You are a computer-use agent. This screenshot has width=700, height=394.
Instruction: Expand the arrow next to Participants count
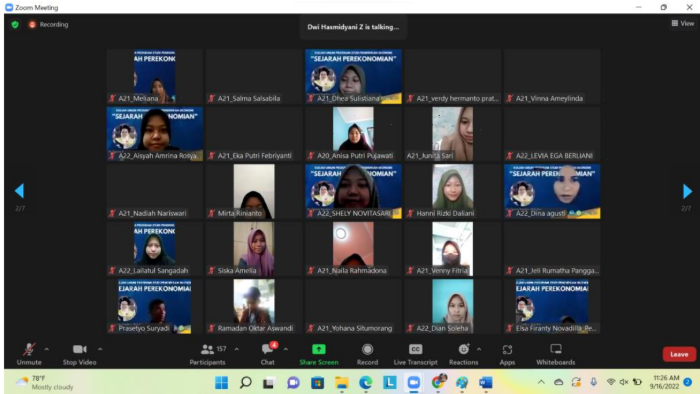click(237, 349)
